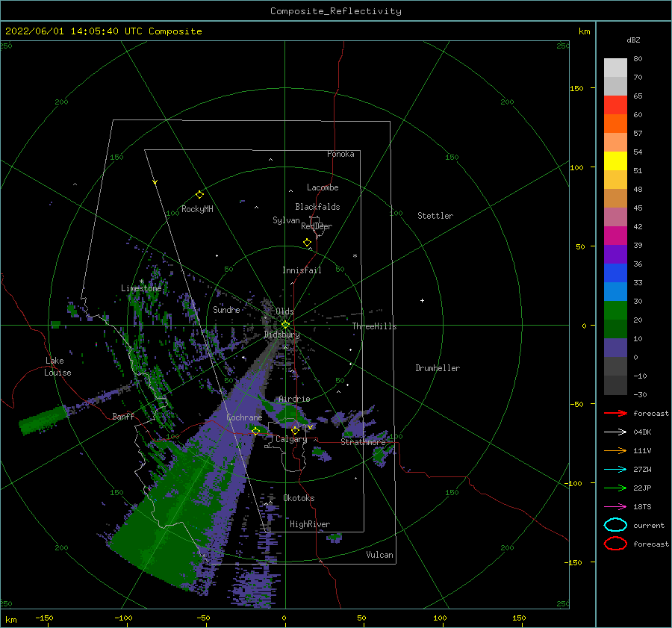672x628 pixels.
Task: Click the red forecast arrow legend icon
Action: point(615,413)
